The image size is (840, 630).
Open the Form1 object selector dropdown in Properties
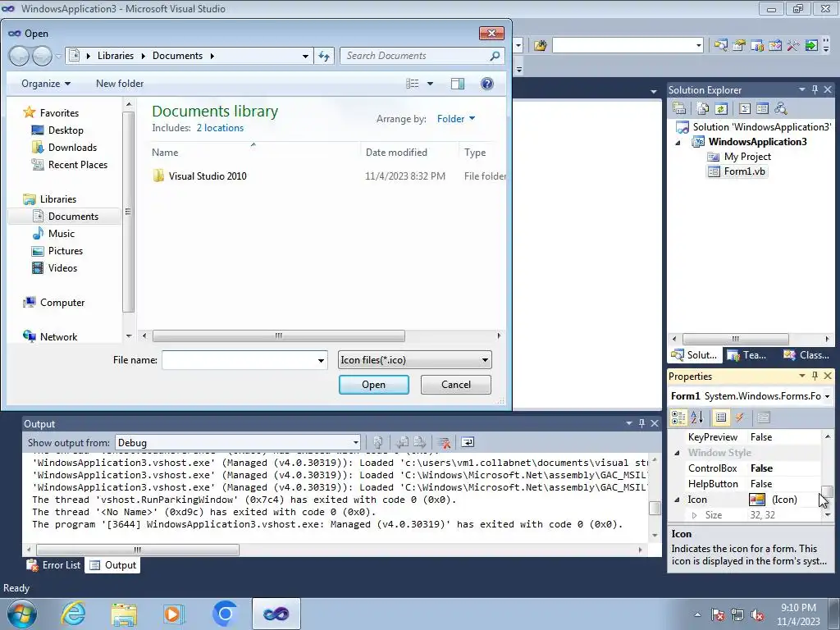827,396
